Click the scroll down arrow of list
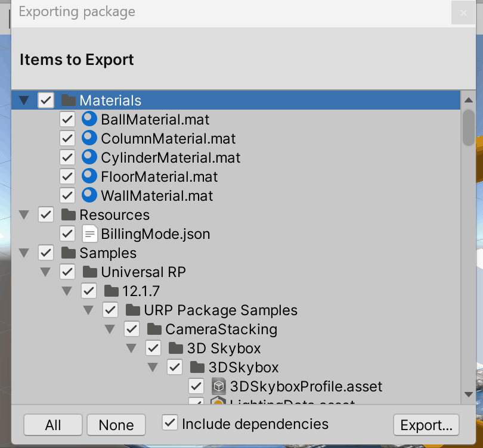The width and height of the screenshot is (483, 448). point(468,394)
